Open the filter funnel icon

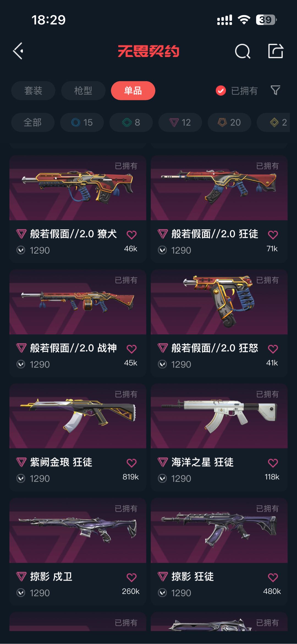pyautogui.click(x=275, y=90)
